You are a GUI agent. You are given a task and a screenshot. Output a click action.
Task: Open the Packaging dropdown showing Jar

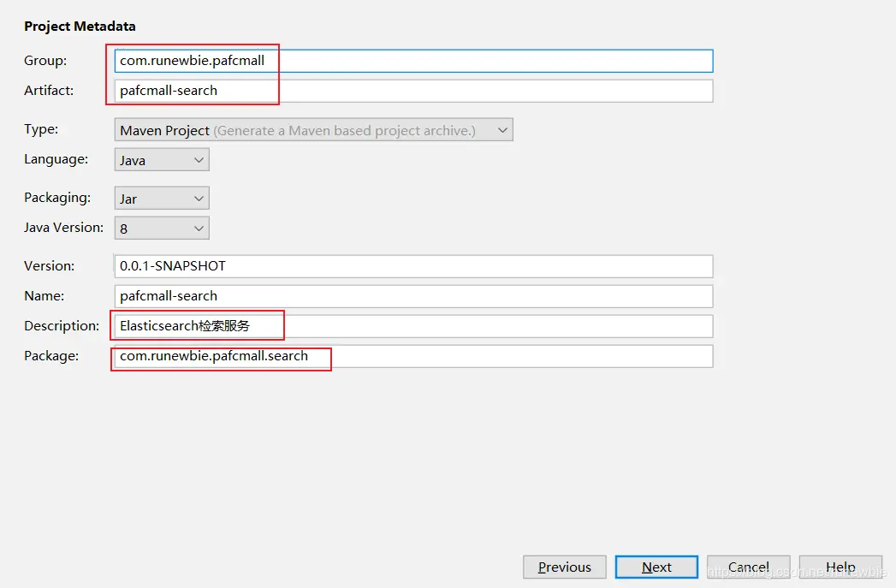pos(162,199)
